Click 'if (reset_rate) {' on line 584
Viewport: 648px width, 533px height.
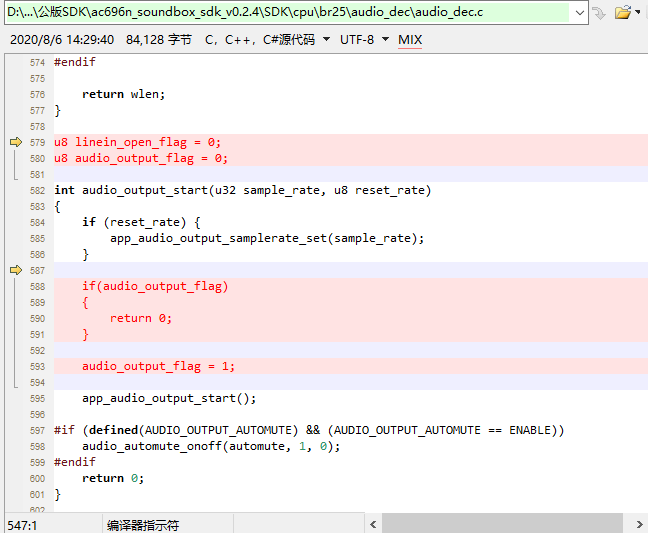141,222
